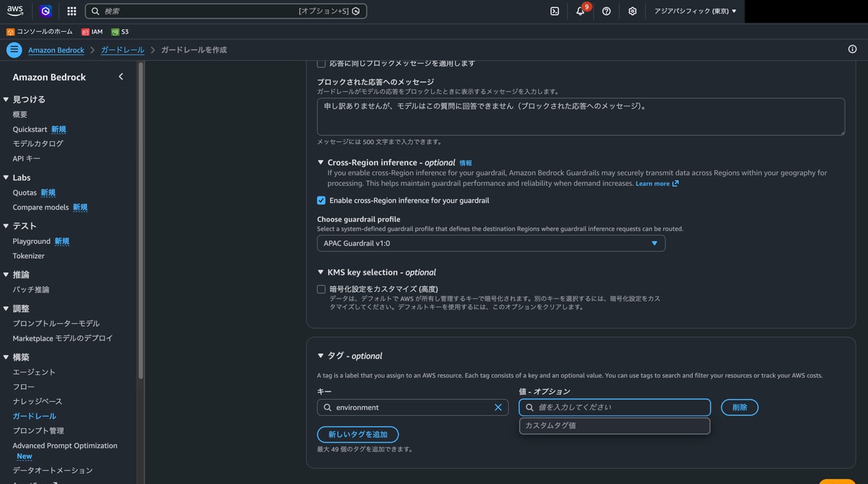Open the Amazon Bedrock breadcrumb link

[x=56, y=50]
